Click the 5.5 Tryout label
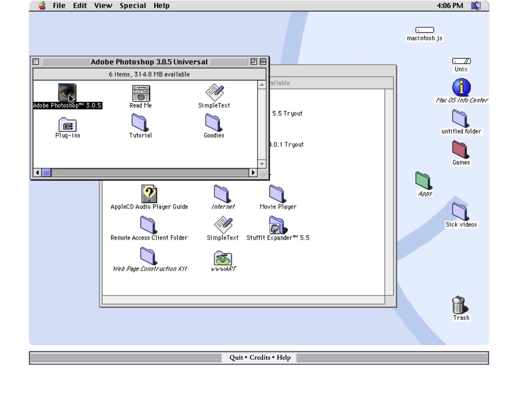Screen dimensions: 518x420 pyautogui.click(x=287, y=114)
